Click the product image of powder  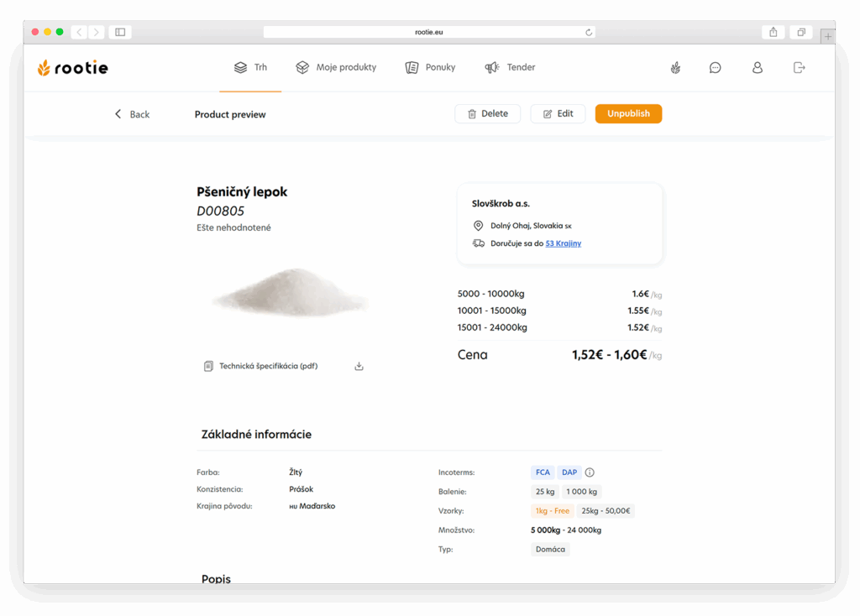pos(289,294)
